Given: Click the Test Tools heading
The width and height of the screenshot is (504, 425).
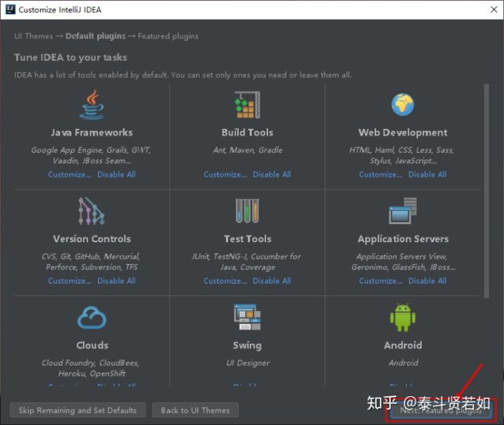Looking at the screenshot, I should tap(248, 239).
